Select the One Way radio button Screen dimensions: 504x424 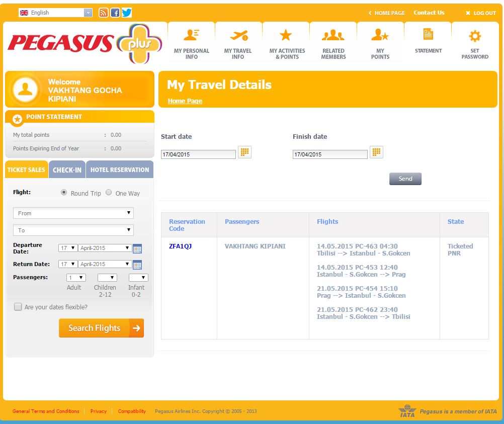109,192
